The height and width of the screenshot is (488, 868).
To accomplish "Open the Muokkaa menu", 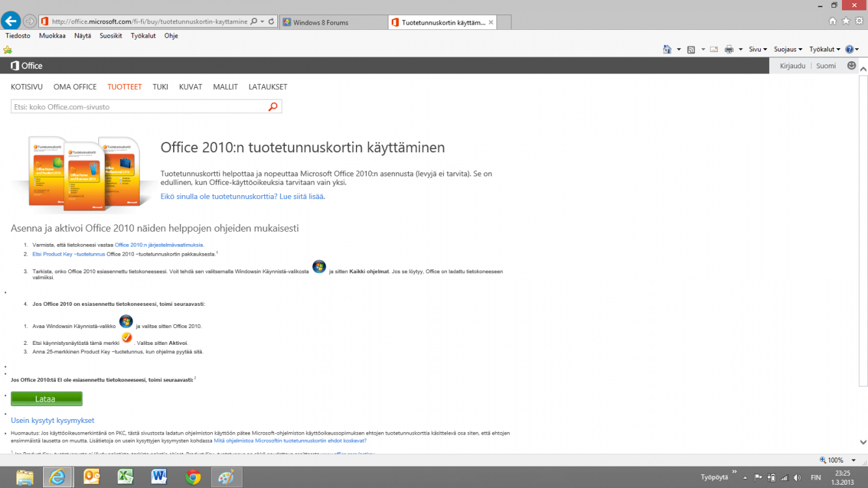I will pos(52,36).
